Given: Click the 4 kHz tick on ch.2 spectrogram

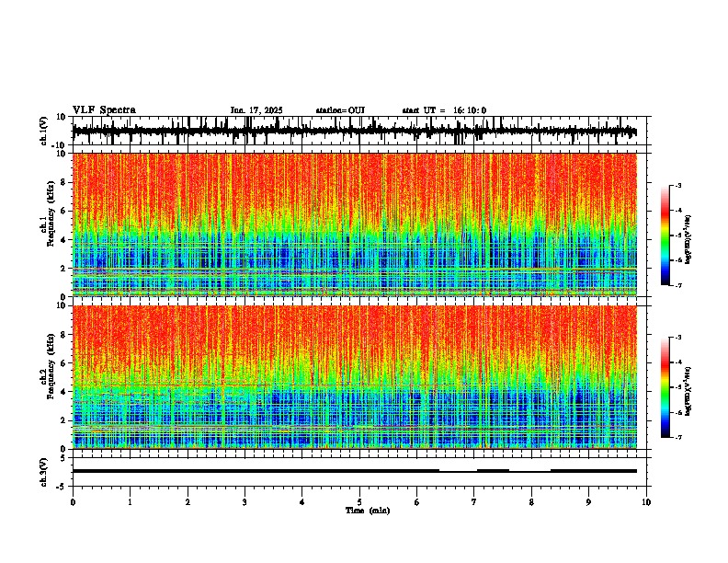Looking at the screenshot, I should point(63,392).
